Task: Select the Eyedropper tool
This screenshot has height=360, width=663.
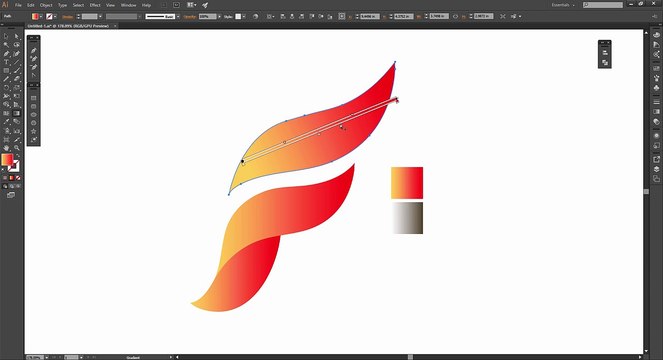Action: click(6, 122)
